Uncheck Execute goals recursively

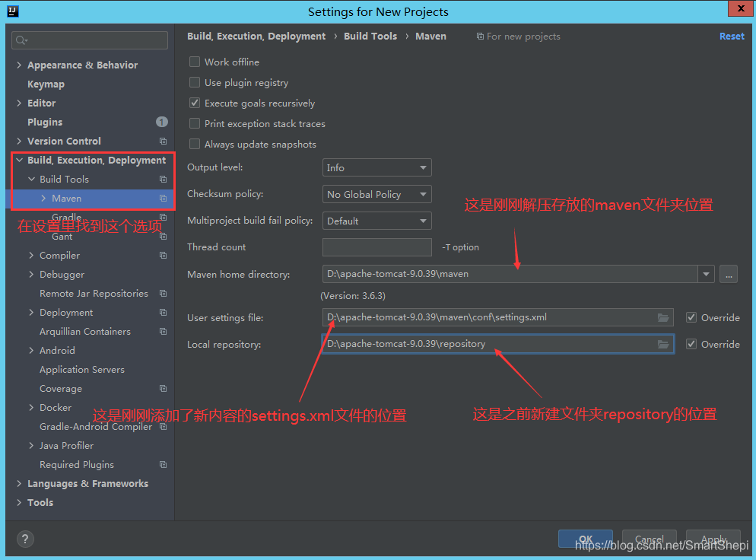195,103
